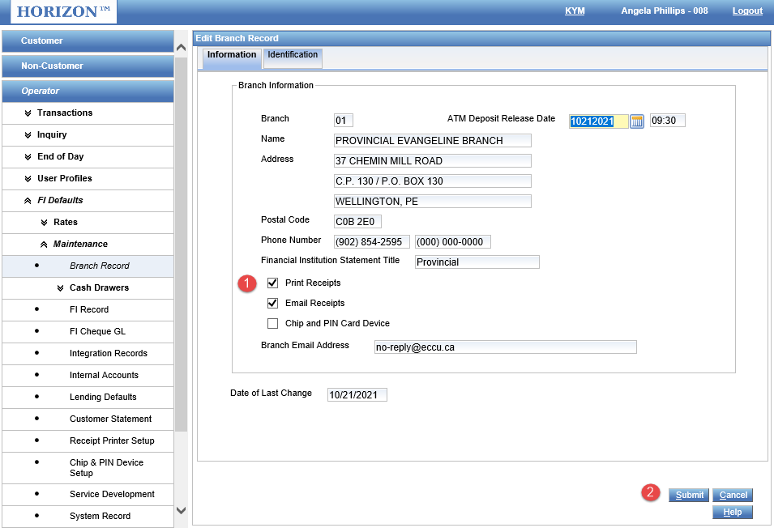
Task: Uncheck the Email Receipts checkbox
Action: coord(273,304)
